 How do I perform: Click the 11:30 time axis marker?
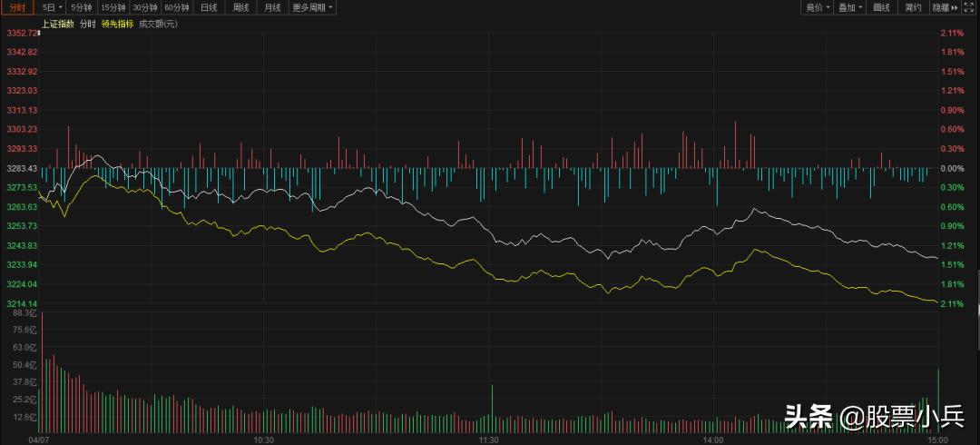(x=489, y=439)
